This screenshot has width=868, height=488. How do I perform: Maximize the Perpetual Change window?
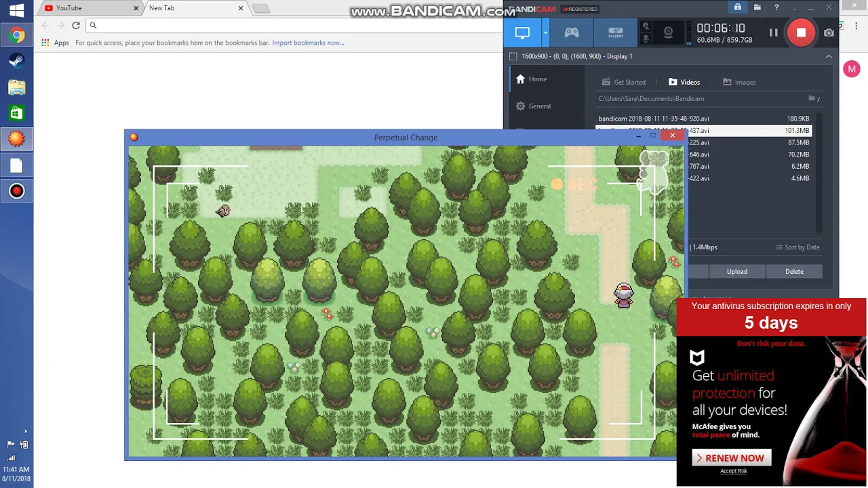tap(653, 136)
